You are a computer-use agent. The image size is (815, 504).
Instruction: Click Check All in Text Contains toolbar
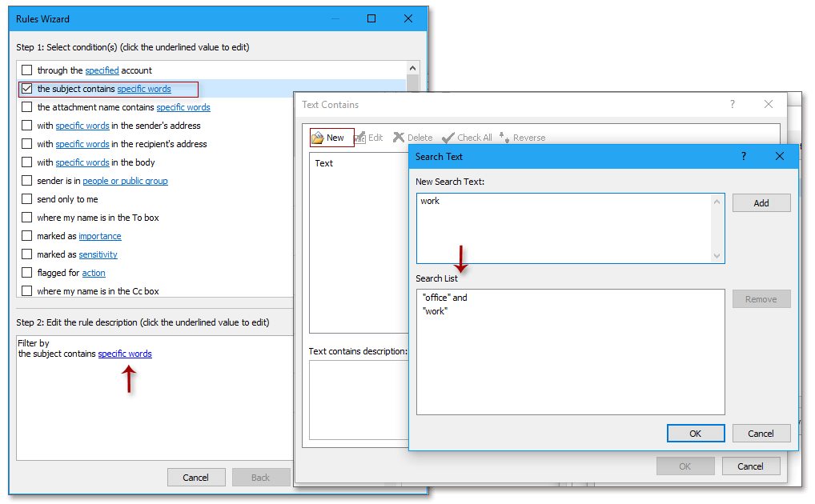(467, 138)
